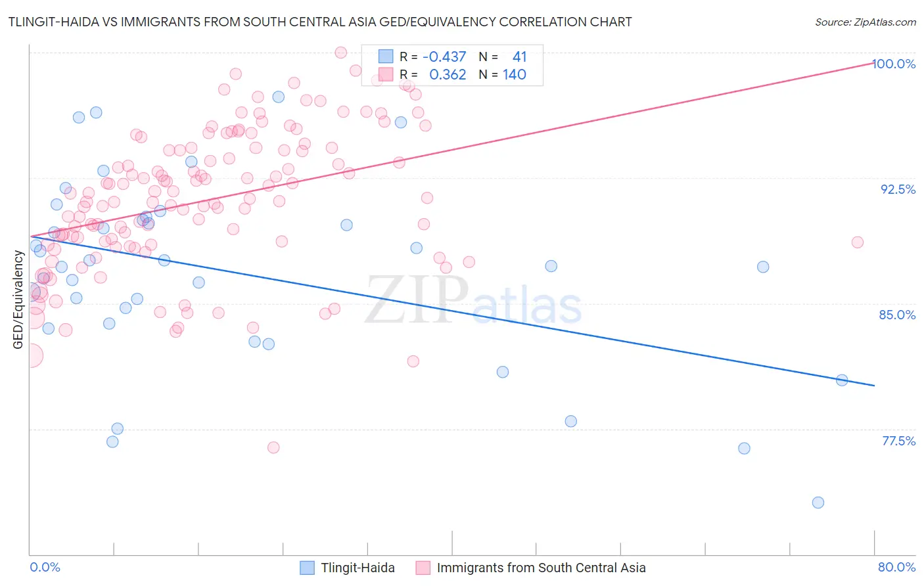Click the 80.0% x-axis label
The width and height of the screenshot is (924, 586).
coord(897,567)
